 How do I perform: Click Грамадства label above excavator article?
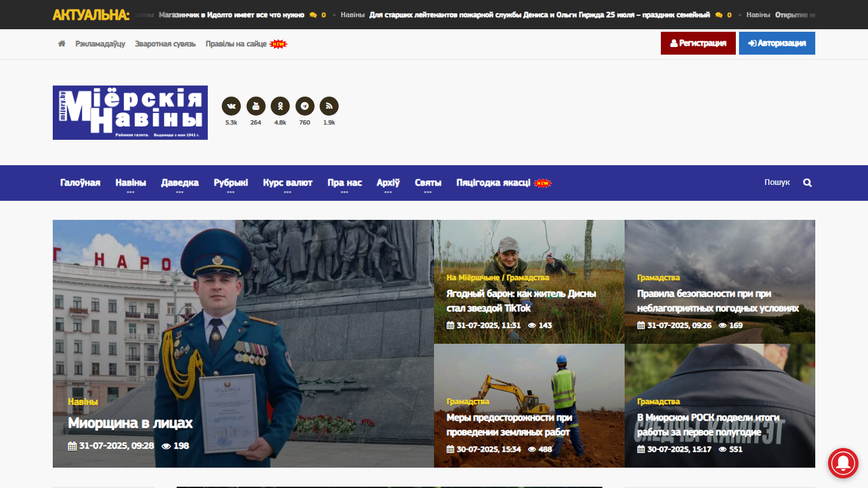[468, 402]
